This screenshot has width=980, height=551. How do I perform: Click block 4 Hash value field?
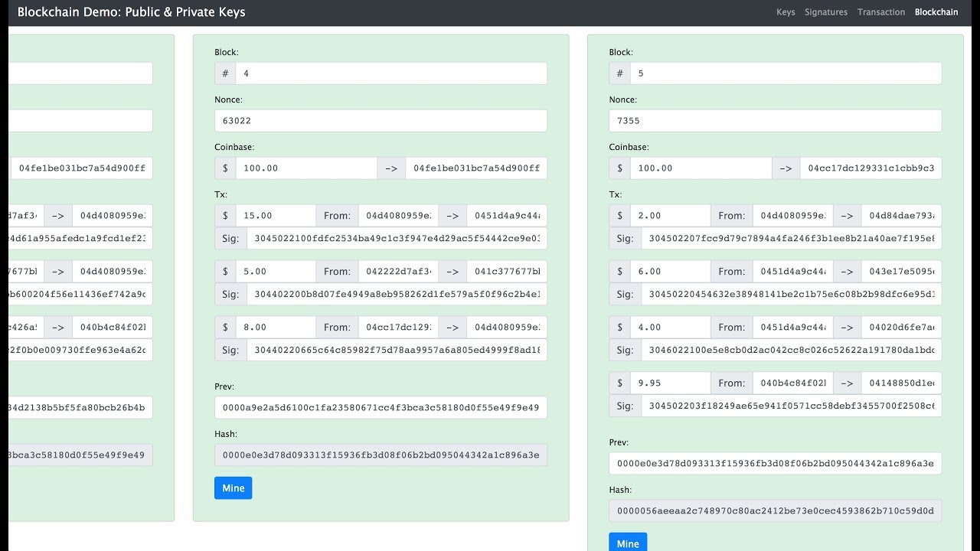point(381,455)
